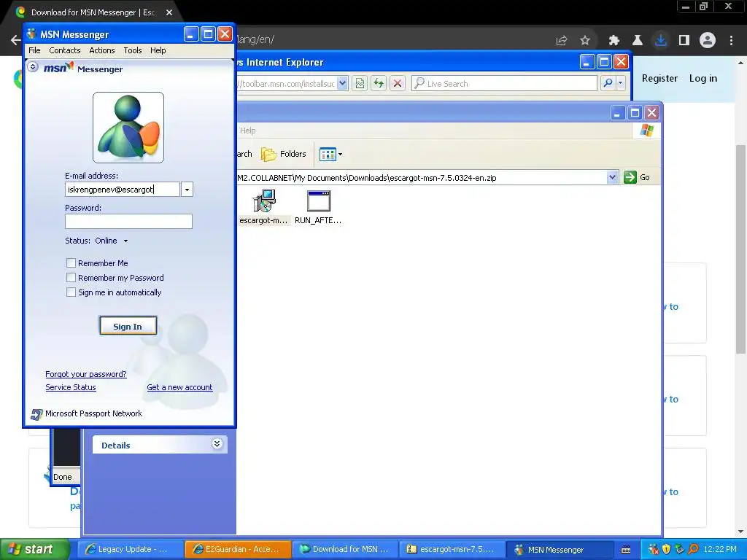747x560 pixels.
Task: Click the Chrome back arrow
Action: click(15, 40)
